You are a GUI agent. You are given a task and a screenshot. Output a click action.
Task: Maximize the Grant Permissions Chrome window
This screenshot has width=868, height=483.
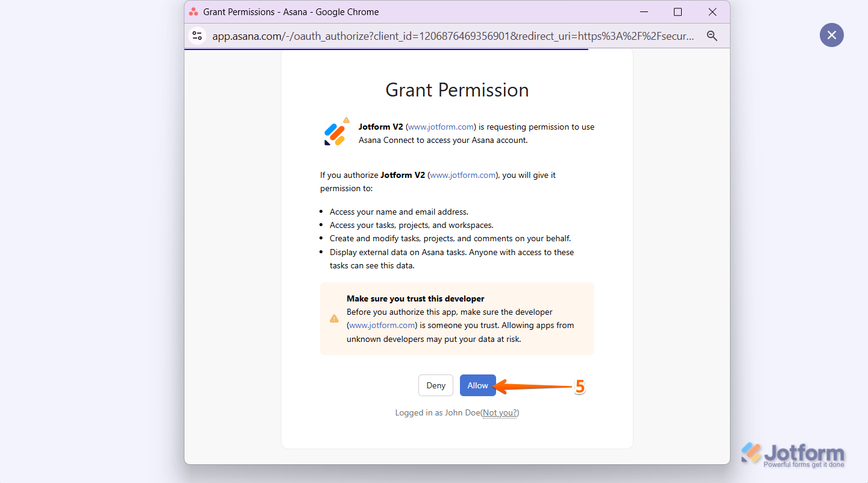pos(678,11)
